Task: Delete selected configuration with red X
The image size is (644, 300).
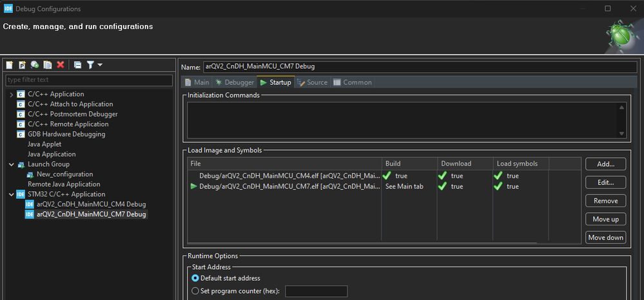Action: 61,65
